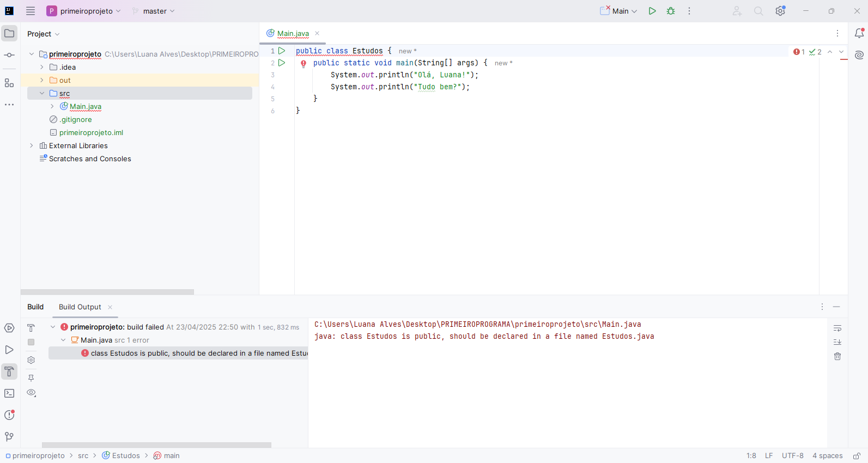This screenshot has height=463, width=868.
Task: Open Search Everywhere magnifier
Action: pos(758,11)
